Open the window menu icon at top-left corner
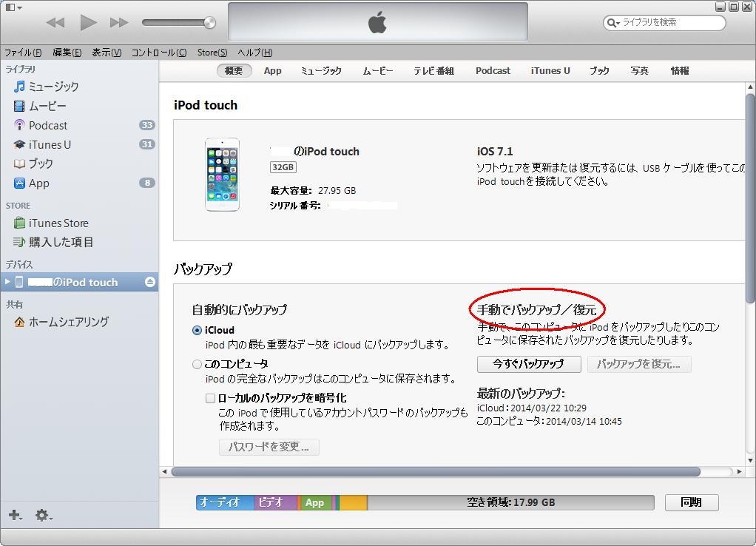Screen dimensions: 756x546 tap(13, 7)
